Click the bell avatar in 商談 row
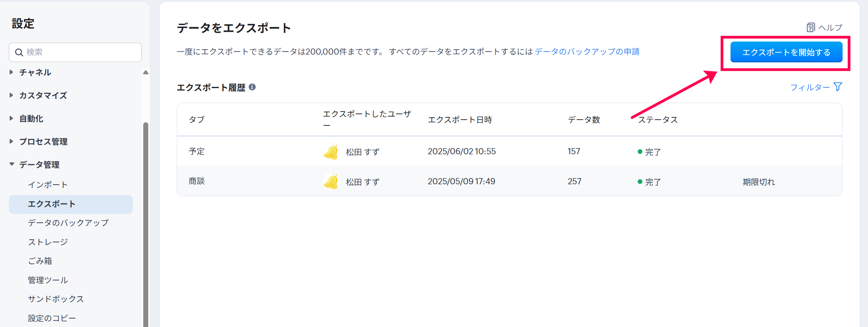The height and width of the screenshot is (327, 868). point(331,182)
